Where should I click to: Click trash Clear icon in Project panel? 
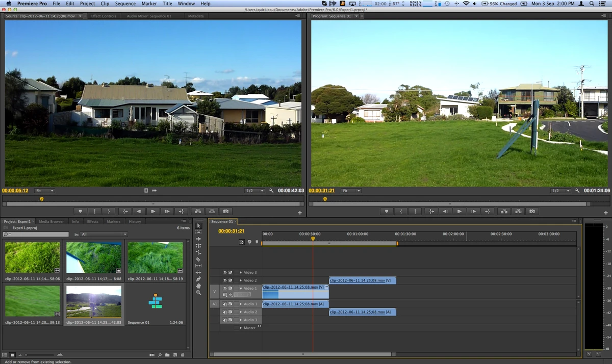click(183, 355)
